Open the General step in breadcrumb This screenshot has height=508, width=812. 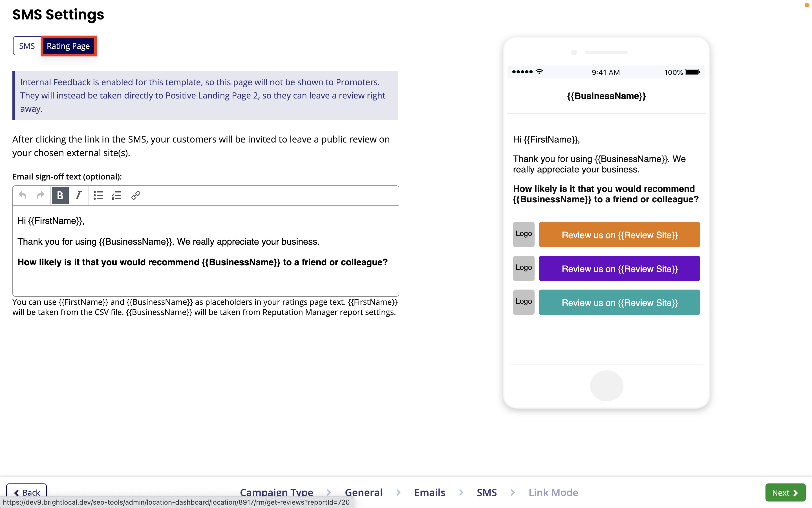click(x=364, y=492)
